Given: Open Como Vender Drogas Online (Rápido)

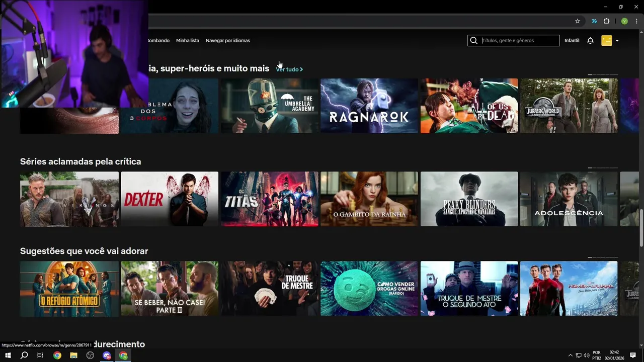Looking at the screenshot, I should (x=369, y=289).
